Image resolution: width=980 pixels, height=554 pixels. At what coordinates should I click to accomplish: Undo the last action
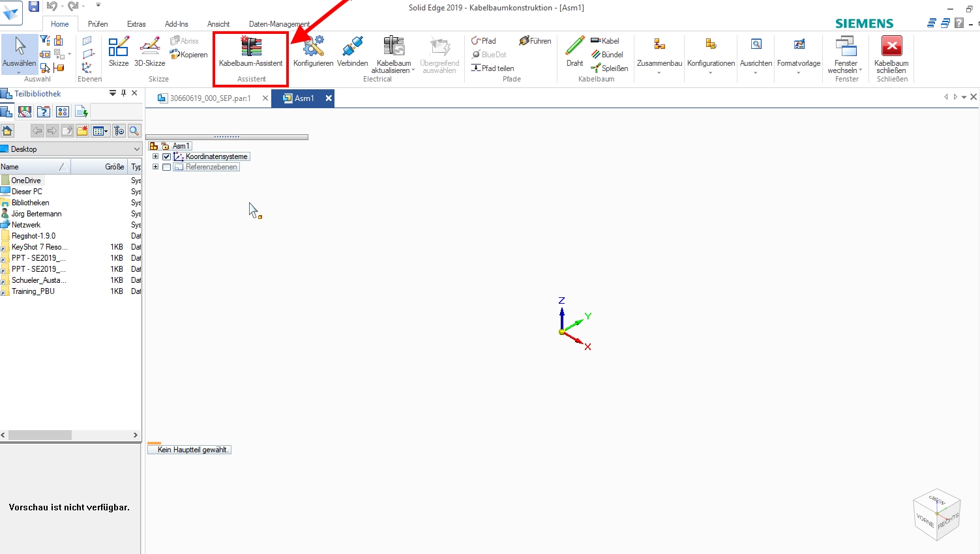click(52, 7)
